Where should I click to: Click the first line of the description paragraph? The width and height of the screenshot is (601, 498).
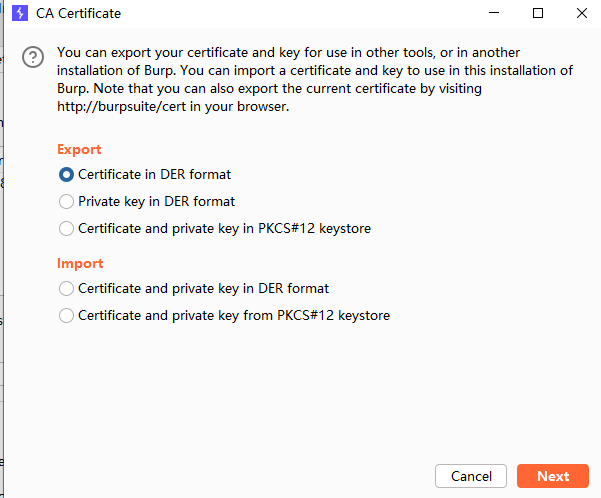[x=288, y=52]
